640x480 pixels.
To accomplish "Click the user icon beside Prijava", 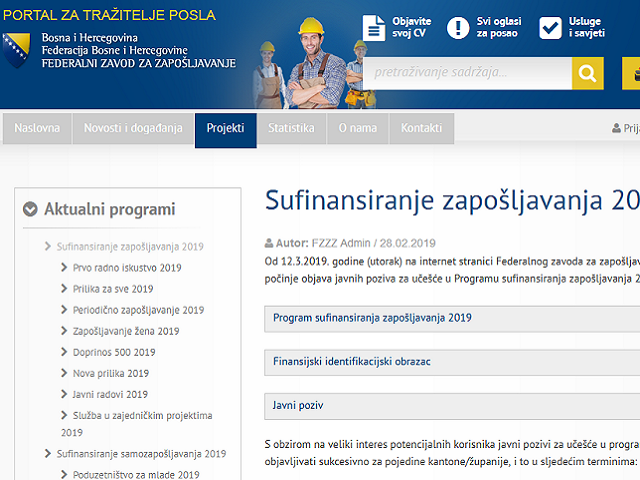I will tap(616, 128).
